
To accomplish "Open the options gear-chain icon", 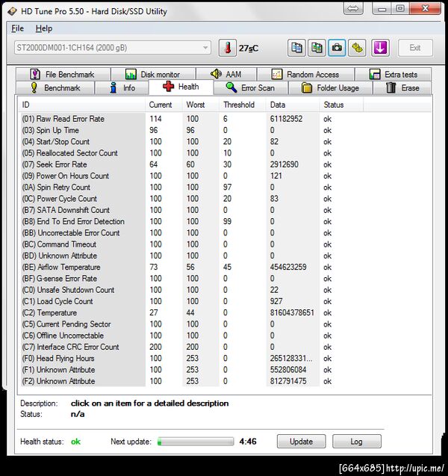I will (357, 48).
